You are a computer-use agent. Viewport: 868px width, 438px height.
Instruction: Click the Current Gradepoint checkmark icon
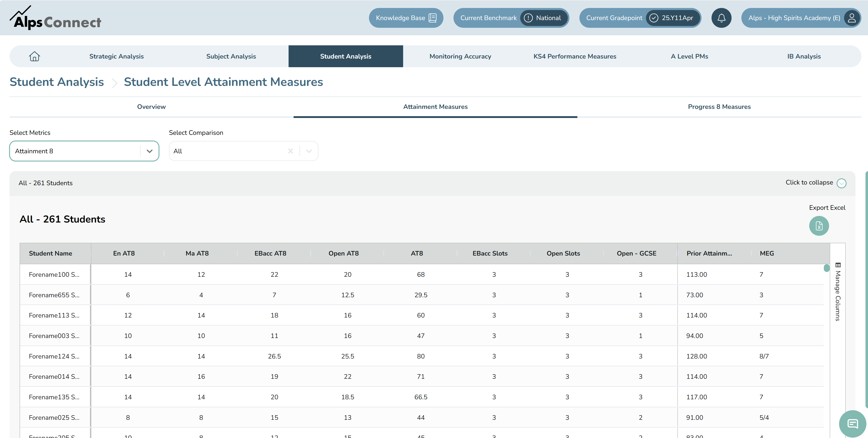pyautogui.click(x=653, y=18)
